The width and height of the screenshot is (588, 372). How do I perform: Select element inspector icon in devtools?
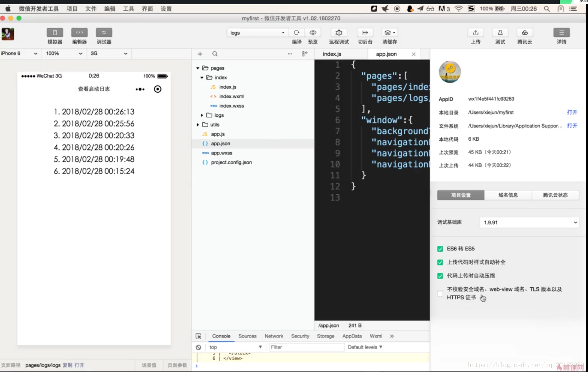pyautogui.click(x=198, y=336)
